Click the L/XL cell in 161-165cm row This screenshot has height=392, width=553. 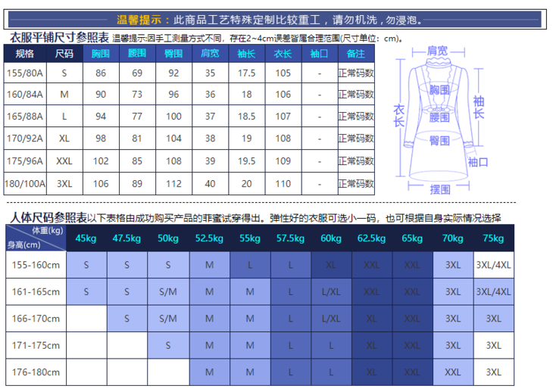point(331,291)
